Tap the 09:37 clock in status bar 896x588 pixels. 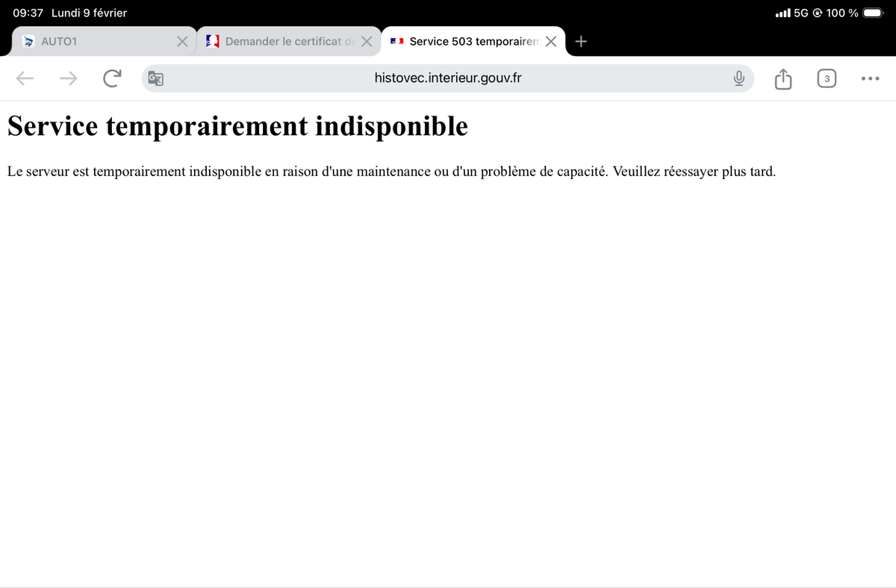click(28, 13)
